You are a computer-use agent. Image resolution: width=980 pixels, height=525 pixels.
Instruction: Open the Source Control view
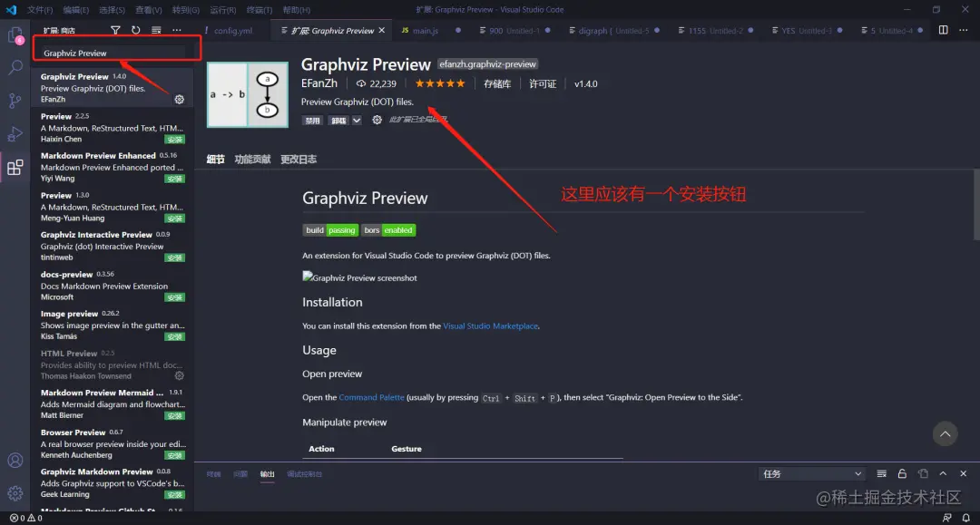click(x=15, y=101)
